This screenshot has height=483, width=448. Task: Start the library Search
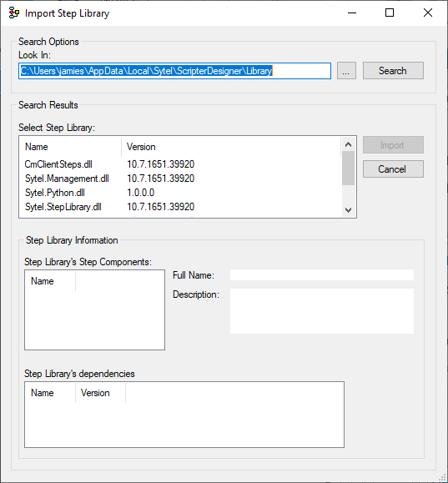coord(393,71)
